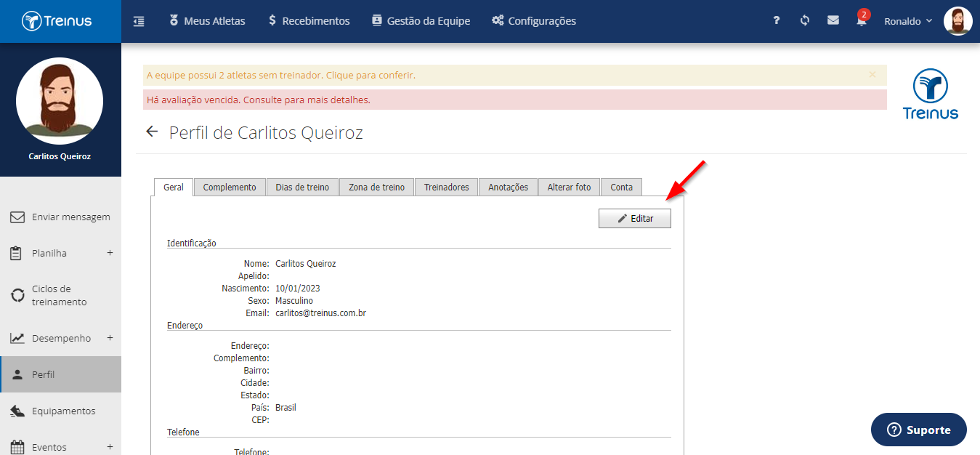Image resolution: width=980 pixels, height=455 pixels.
Task: Open messages envelope icon in header
Action: pos(833,21)
